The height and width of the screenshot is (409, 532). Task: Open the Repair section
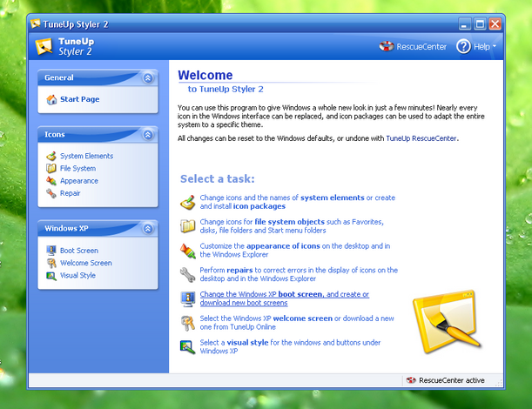[70, 193]
